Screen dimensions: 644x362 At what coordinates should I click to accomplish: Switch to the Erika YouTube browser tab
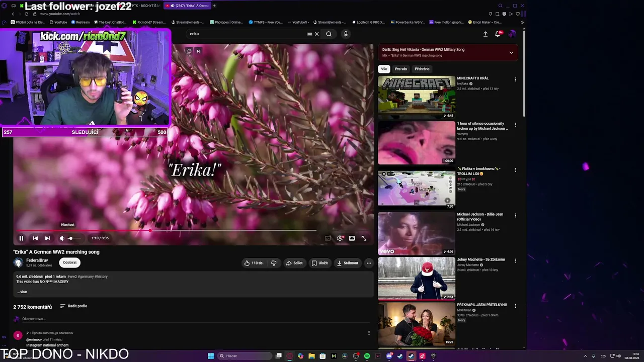tap(188, 6)
